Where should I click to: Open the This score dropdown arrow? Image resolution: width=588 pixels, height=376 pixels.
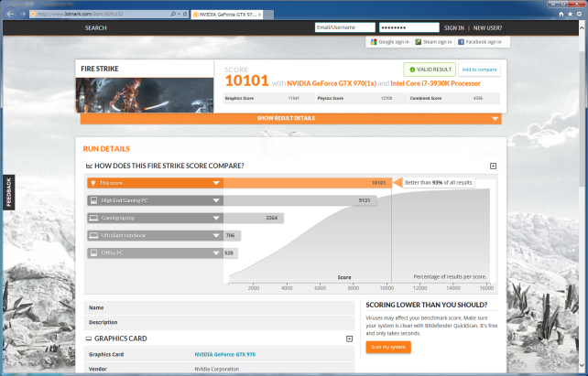(216, 183)
